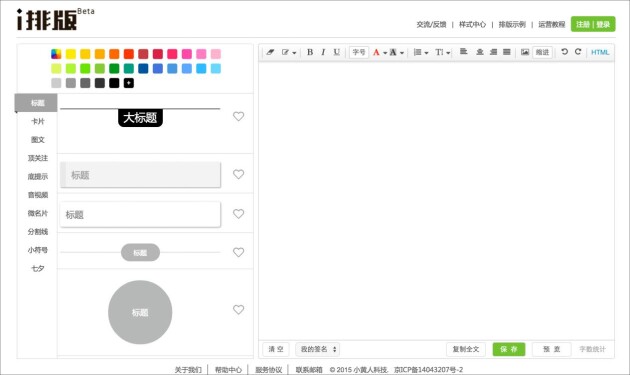Open the text background color dropdown
Viewport: 630px width, 375px height.
tap(397, 52)
